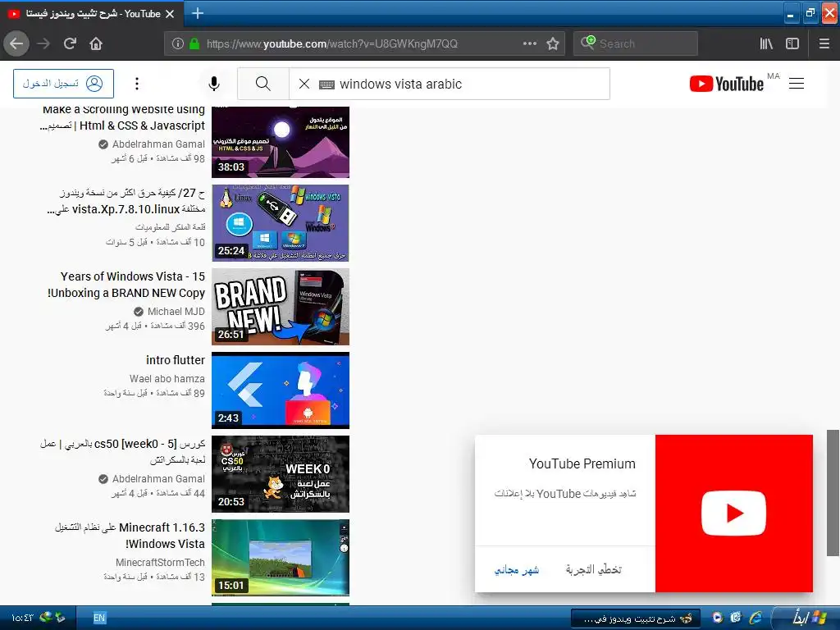840x630 pixels.
Task: Go to the browser home page
Action: (x=96, y=43)
